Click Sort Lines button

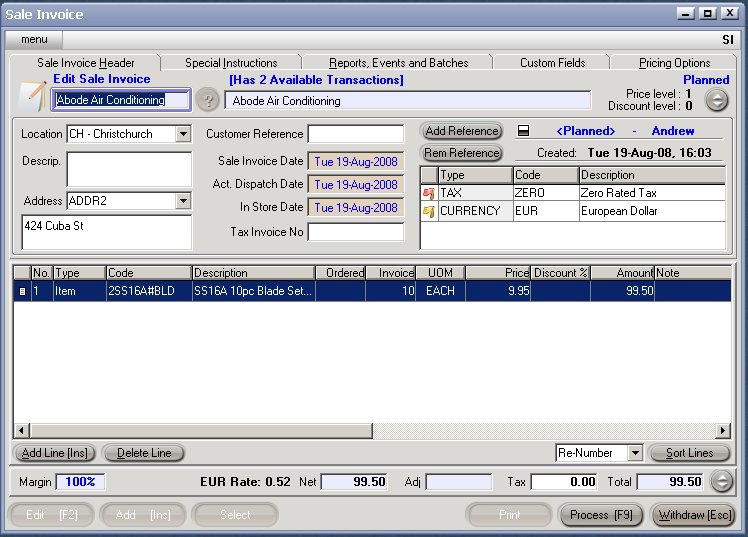689,453
